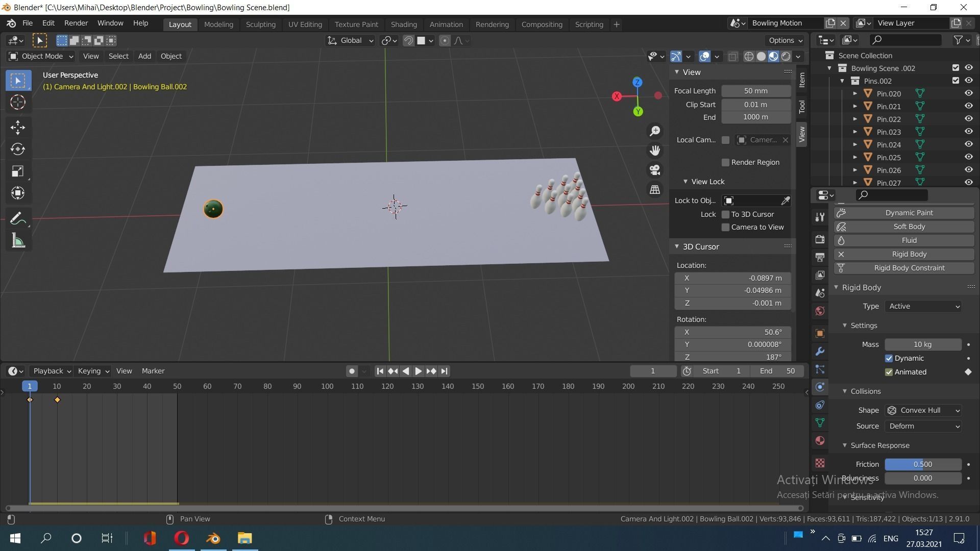This screenshot has height=551, width=980.
Task: Open the Modifier wrench properties tab
Action: point(820,352)
